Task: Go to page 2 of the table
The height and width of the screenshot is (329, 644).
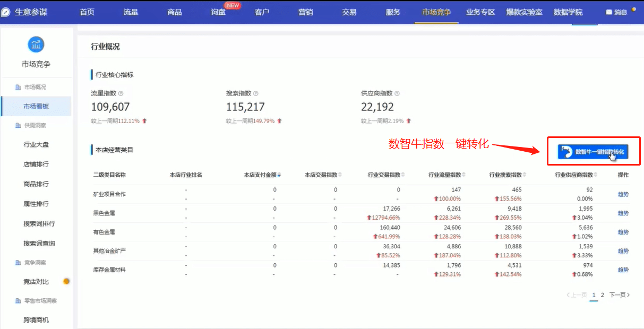Action: 603,295
